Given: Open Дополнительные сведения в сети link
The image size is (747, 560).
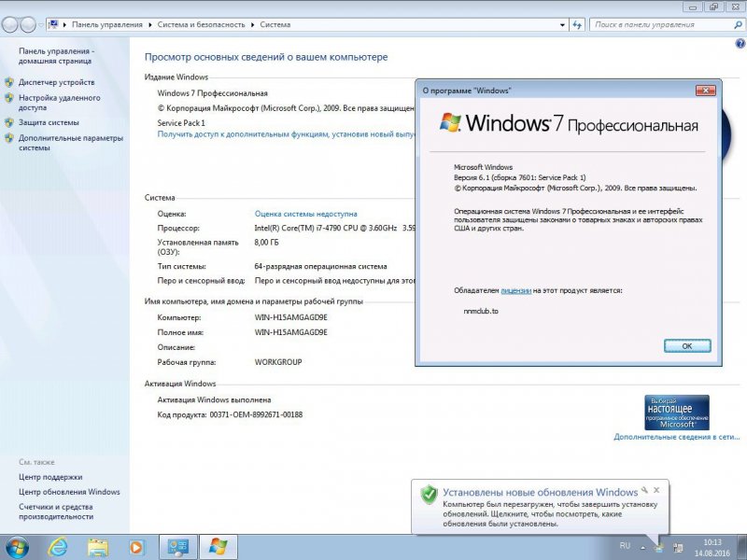Looking at the screenshot, I should click(x=676, y=437).
